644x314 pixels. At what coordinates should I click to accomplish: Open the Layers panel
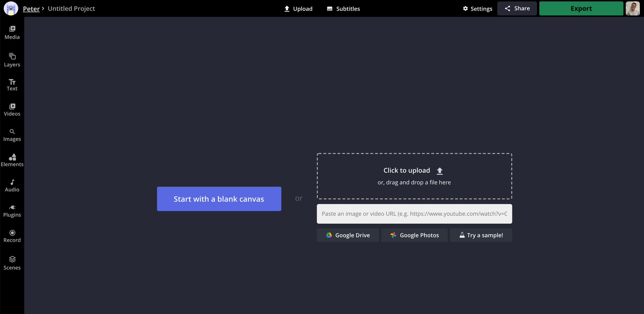tap(12, 60)
